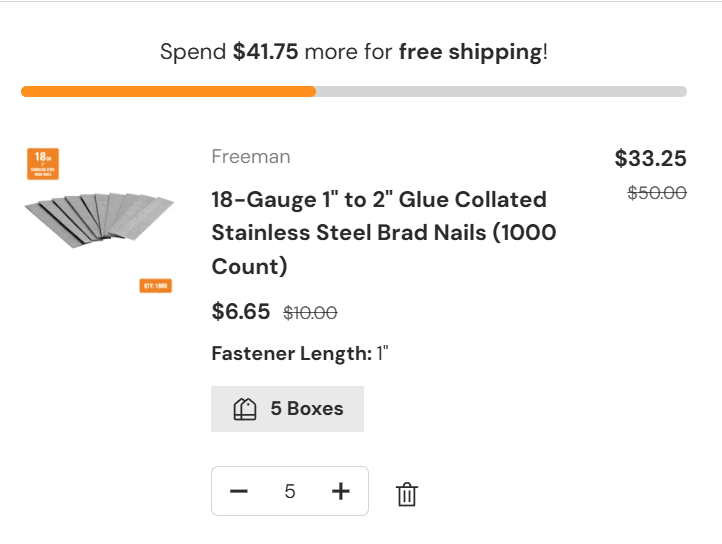Click the 5 Boxes label
The image size is (722, 544).
coord(307,409)
